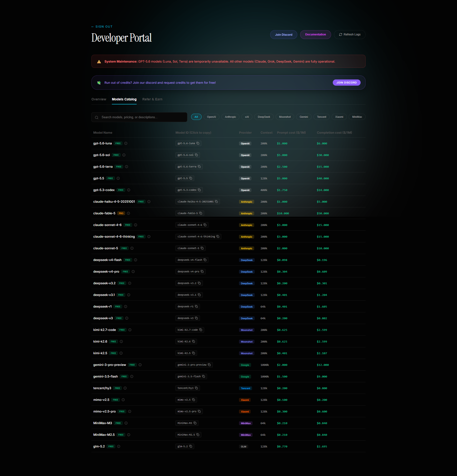Click the Tencent provider badge in the table
This screenshot has height=476, width=457.
(245, 388)
